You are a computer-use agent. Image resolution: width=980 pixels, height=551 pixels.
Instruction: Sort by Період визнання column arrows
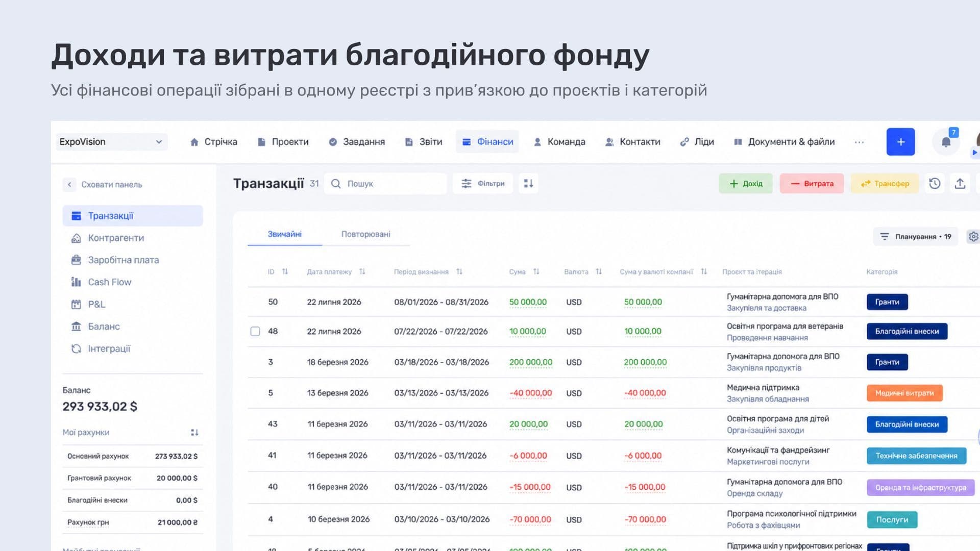coord(459,272)
